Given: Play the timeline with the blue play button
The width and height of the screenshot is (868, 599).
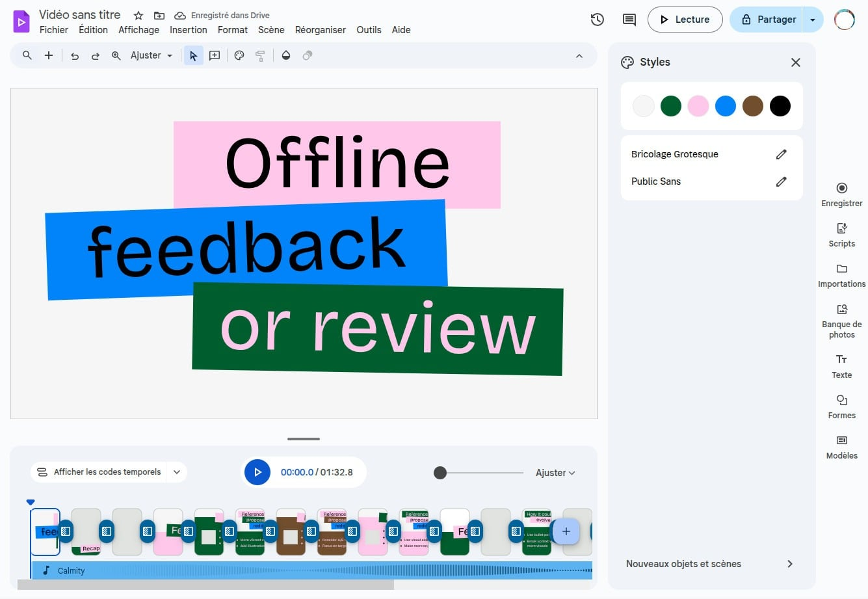Looking at the screenshot, I should coord(257,472).
